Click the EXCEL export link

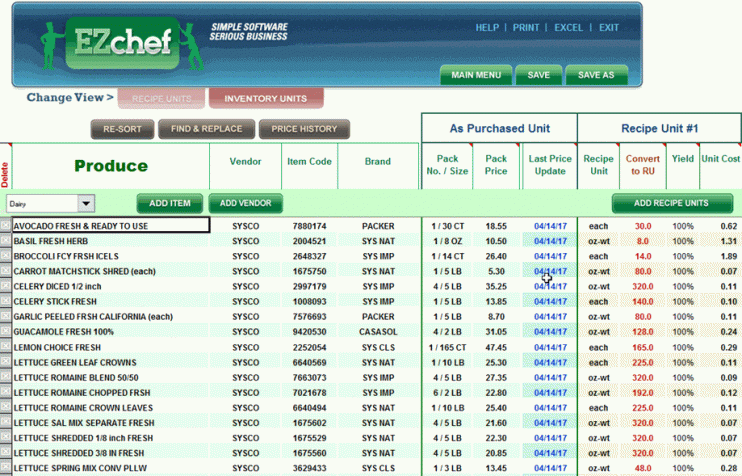click(x=568, y=27)
